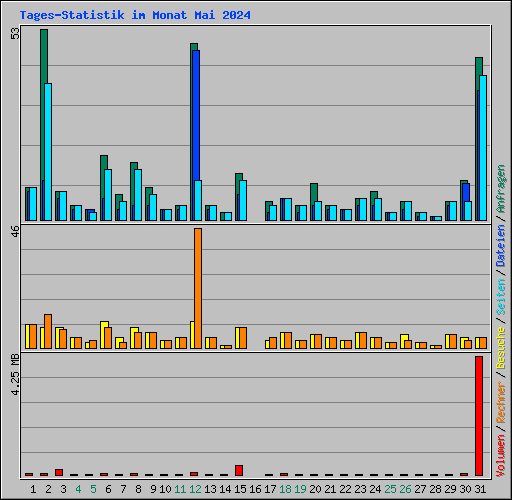
Task: Click the cyan Seiten bar for day 2
Action: [48, 152]
